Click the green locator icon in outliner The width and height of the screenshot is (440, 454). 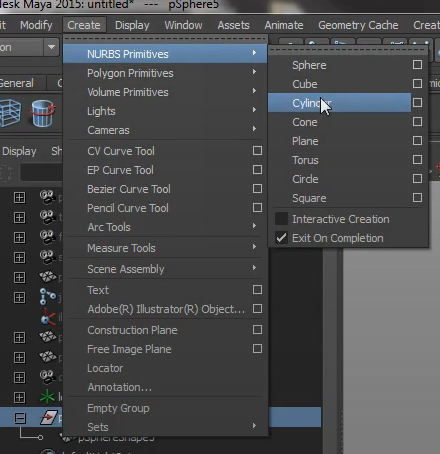(x=47, y=397)
